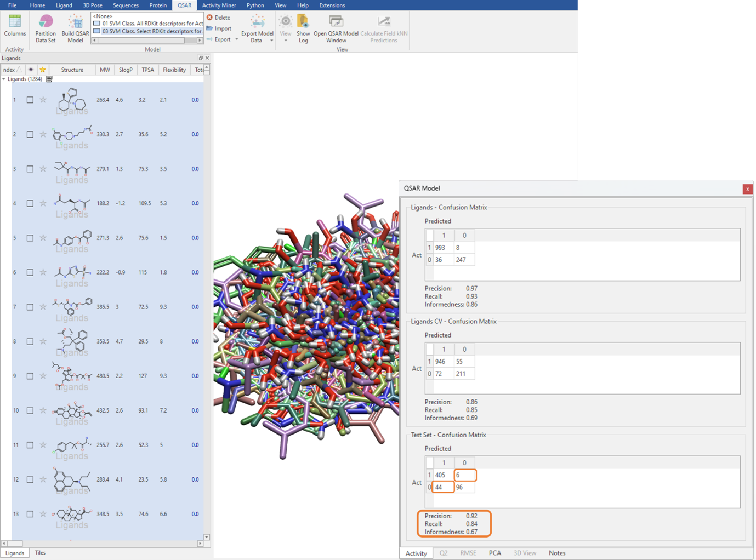Sort by the SlogP column header

(x=126, y=70)
